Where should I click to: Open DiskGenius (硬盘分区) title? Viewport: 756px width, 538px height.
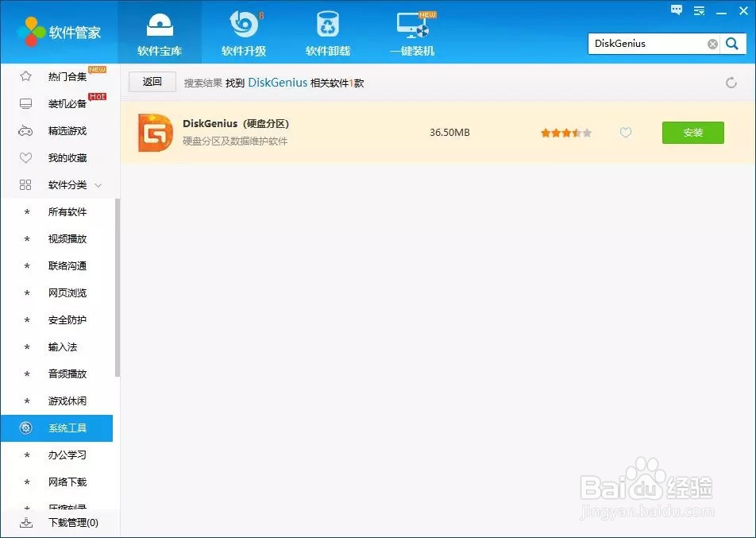[x=236, y=123]
